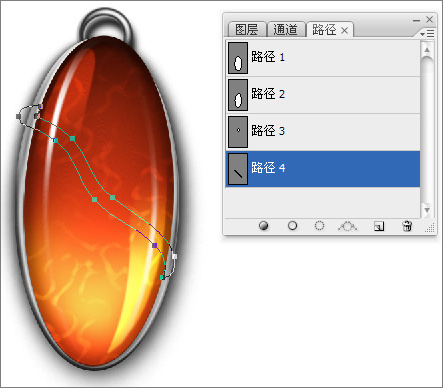Select 路径 2 in the list
The width and height of the screenshot is (443, 388).
pyautogui.click(x=323, y=95)
